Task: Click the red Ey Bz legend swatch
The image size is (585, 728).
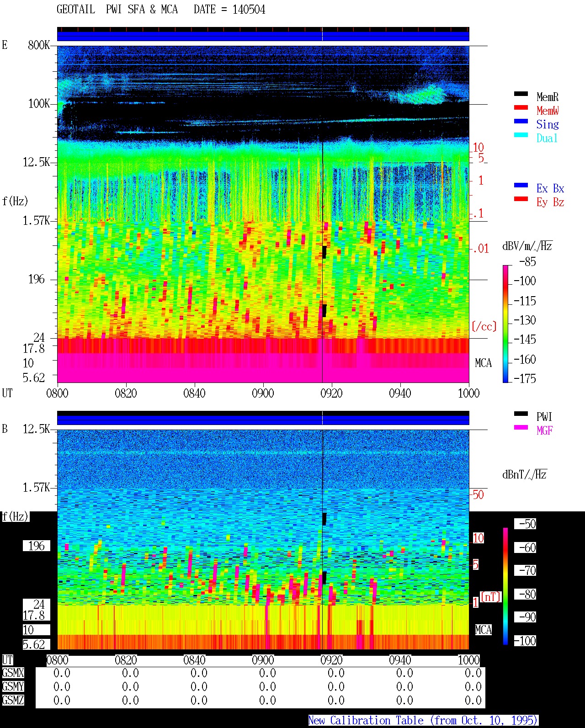Action: pos(521,199)
